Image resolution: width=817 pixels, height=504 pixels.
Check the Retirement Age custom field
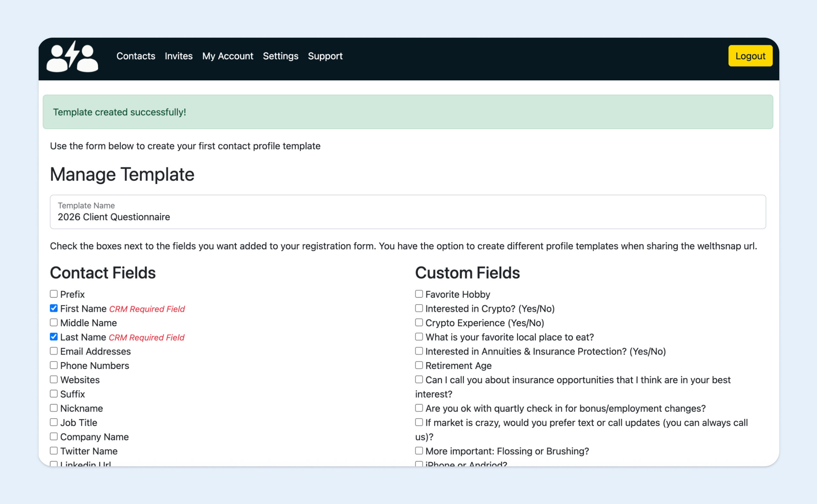tap(419, 365)
